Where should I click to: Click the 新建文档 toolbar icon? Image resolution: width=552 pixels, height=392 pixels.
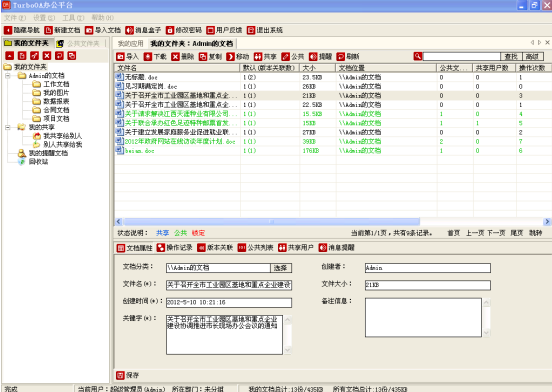pos(48,30)
